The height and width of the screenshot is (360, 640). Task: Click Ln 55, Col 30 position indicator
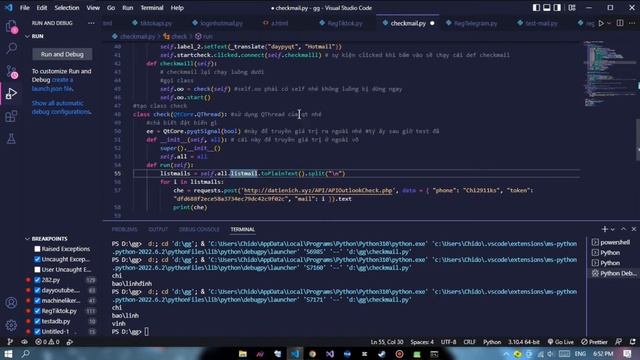click(x=387, y=342)
